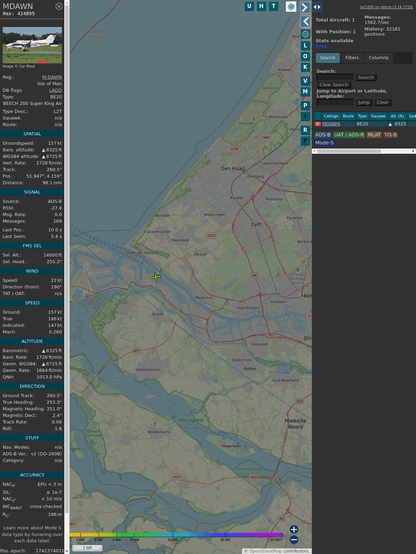Select the aircraft icon on the map
Viewport: 416px width, 554px height.
(x=156, y=277)
